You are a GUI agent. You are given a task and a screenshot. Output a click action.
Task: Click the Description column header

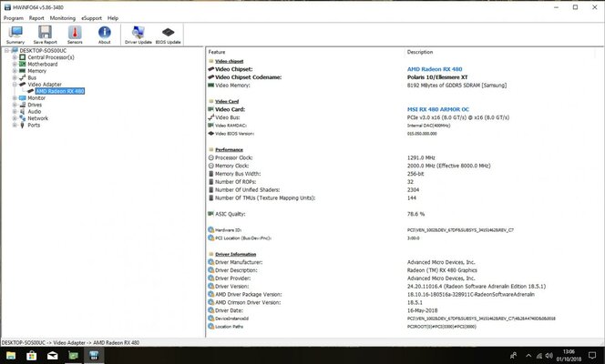420,52
